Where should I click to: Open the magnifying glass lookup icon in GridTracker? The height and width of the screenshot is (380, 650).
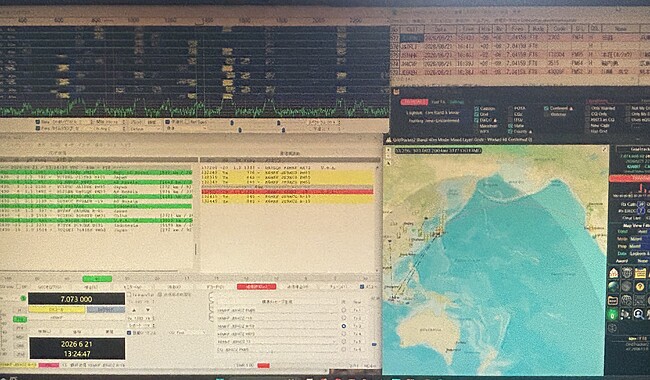639,314
